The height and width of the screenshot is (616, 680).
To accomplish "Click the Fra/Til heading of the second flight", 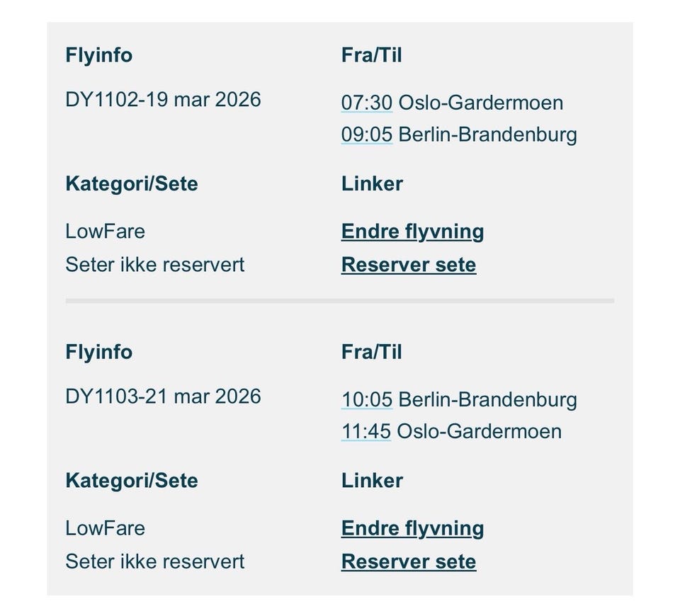I will point(372,351).
